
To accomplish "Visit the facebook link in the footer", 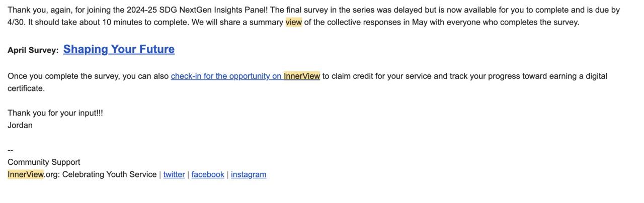I will coord(208,175).
